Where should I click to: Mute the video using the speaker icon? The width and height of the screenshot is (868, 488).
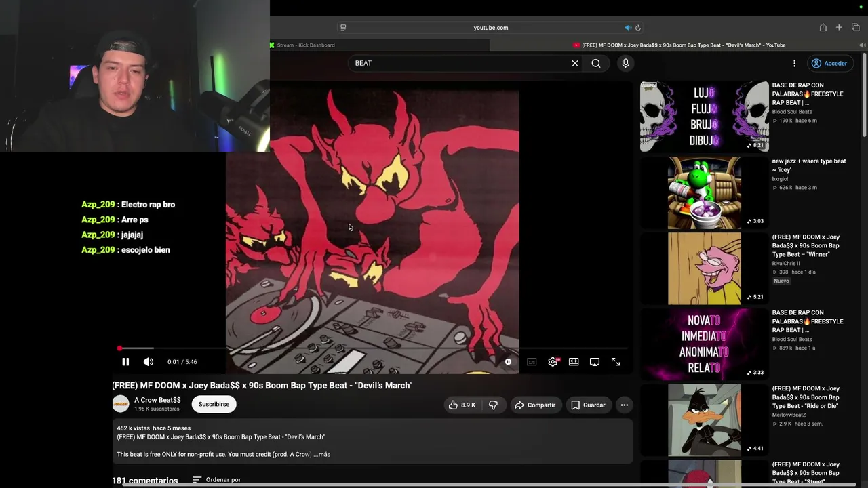[x=149, y=362]
